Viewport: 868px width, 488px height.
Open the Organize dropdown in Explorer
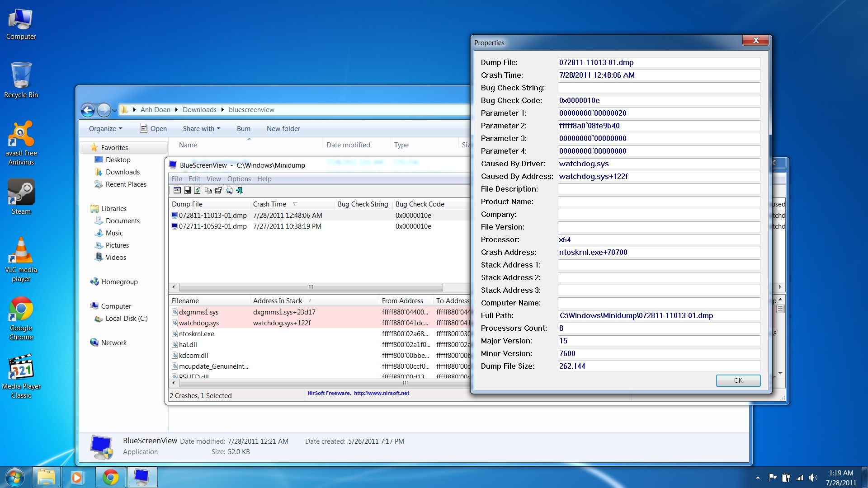[x=105, y=129]
